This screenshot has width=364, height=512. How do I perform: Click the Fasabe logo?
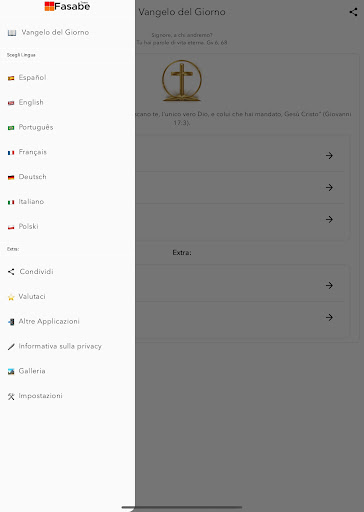[67, 6]
